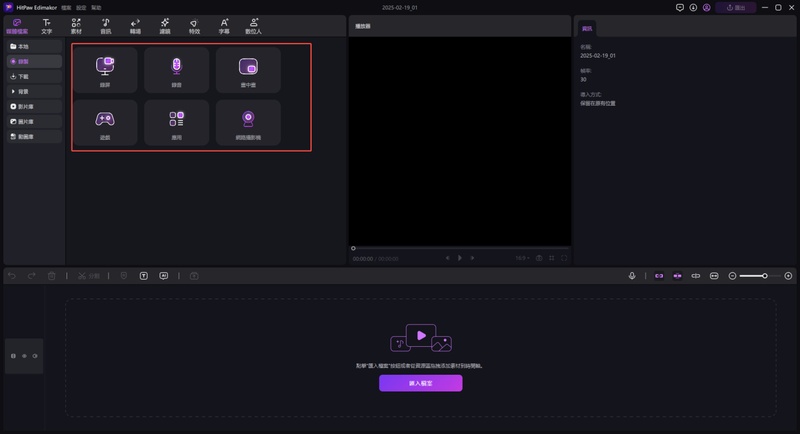This screenshot has height=434, width=800.
Task: Open the Text (文字) tab
Action: pyautogui.click(x=46, y=26)
